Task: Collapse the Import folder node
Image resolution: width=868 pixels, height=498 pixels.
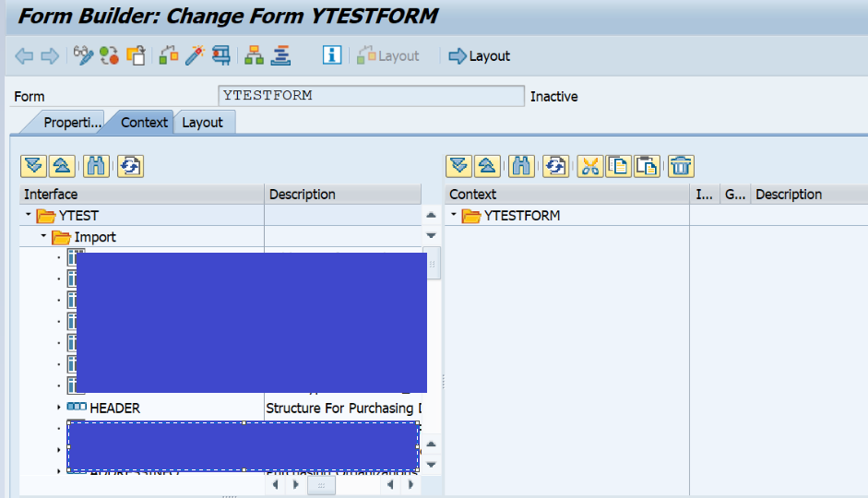Action: pyautogui.click(x=43, y=238)
